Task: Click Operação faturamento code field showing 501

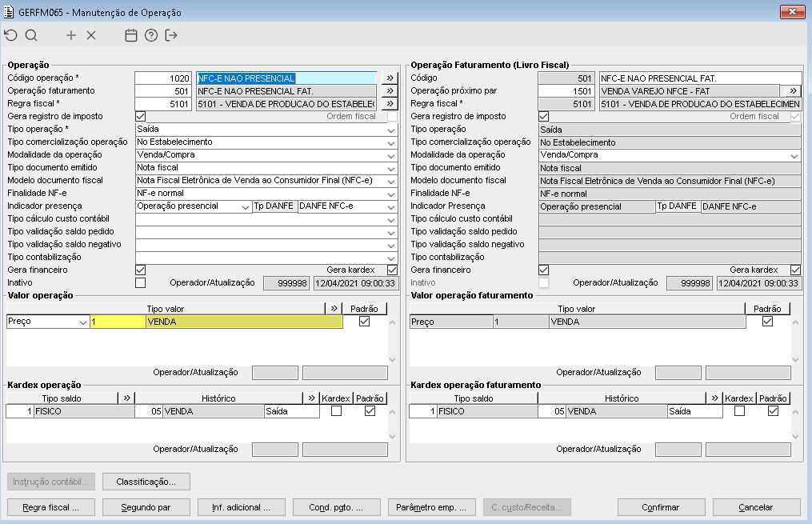Action: pos(163,91)
